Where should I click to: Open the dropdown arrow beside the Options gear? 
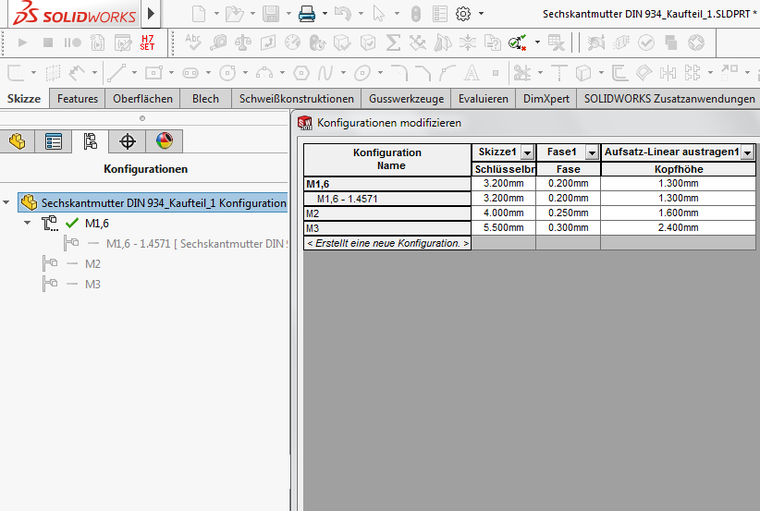(x=481, y=14)
